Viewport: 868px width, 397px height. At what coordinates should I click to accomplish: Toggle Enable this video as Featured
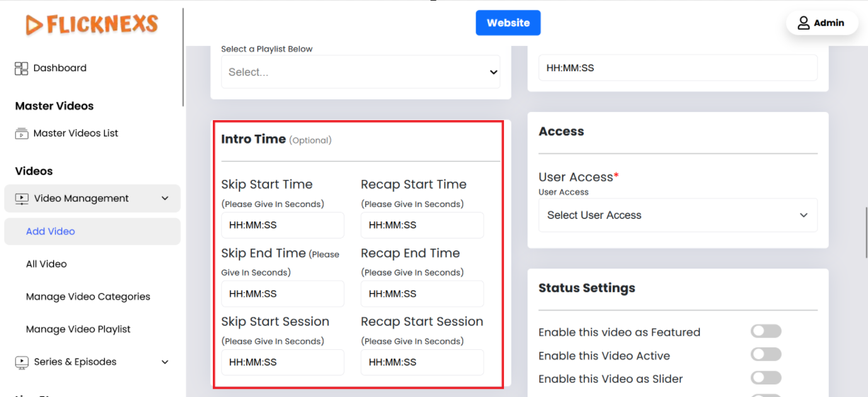click(765, 332)
